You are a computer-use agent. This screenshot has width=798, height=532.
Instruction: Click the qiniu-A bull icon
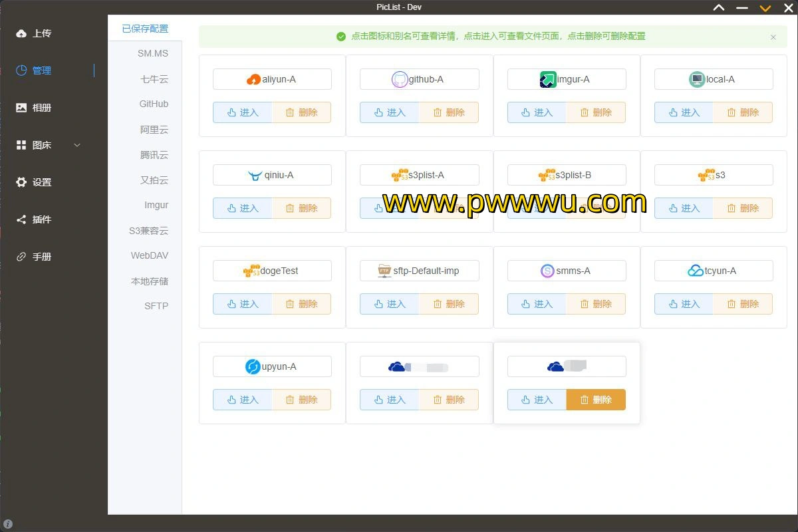pos(255,176)
